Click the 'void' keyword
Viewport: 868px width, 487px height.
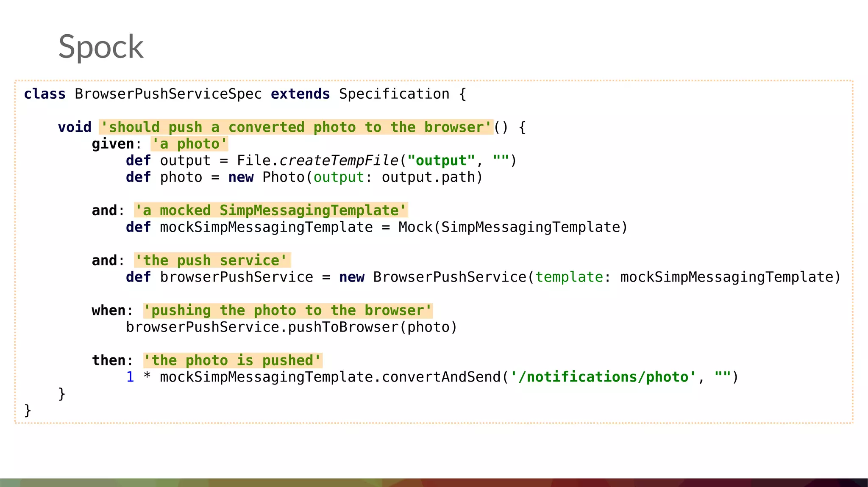click(x=75, y=127)
